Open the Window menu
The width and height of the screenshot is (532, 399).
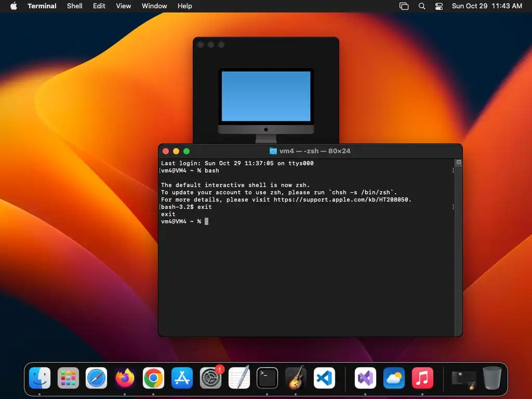[x=154, y=6]
